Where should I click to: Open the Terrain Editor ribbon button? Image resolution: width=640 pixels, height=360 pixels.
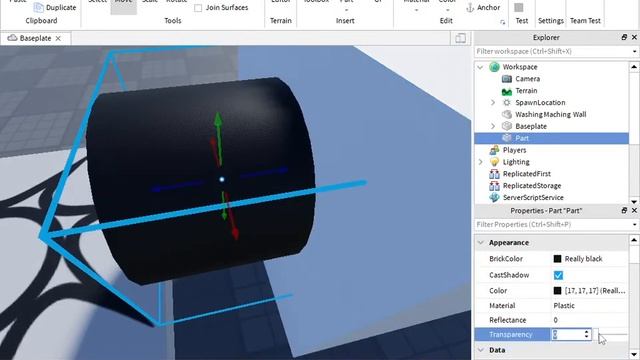click(281, 2)
